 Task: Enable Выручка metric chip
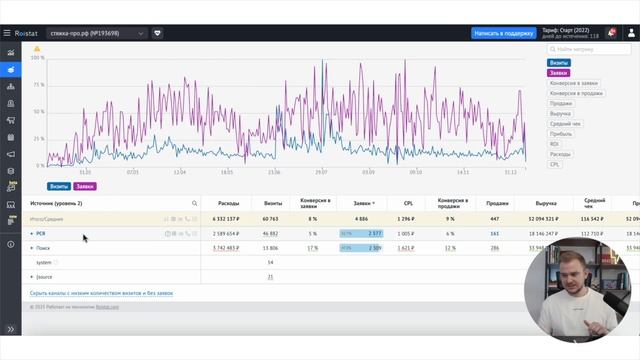(560, 114)
